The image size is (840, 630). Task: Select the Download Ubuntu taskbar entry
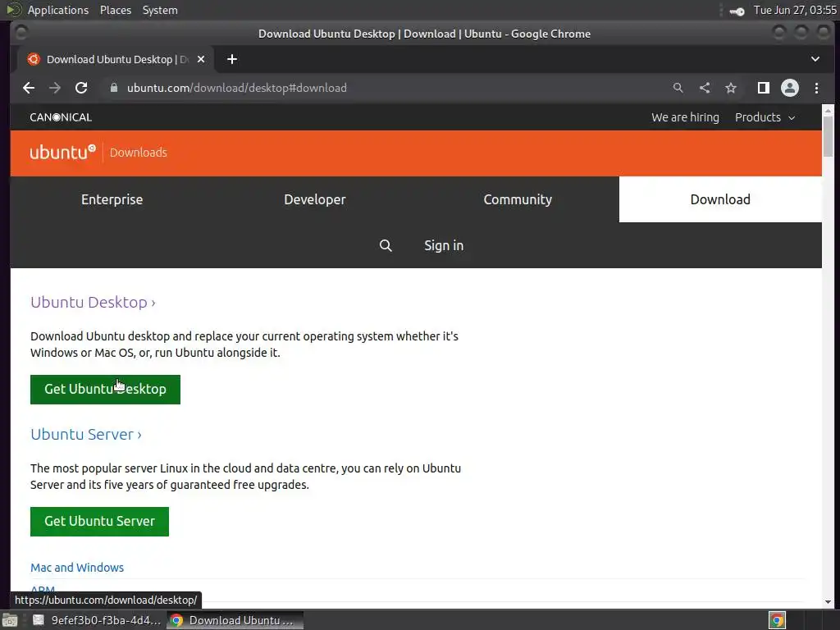(235, 620)
